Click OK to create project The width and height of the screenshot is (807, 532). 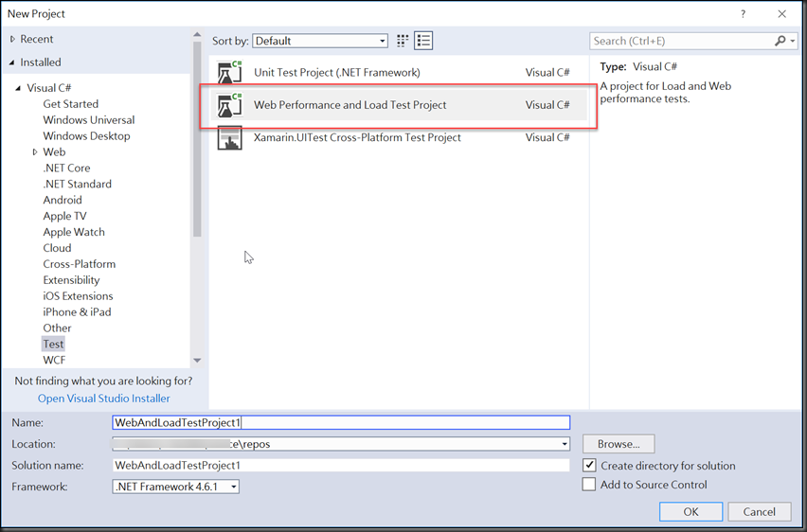click(x=690, y=511)
